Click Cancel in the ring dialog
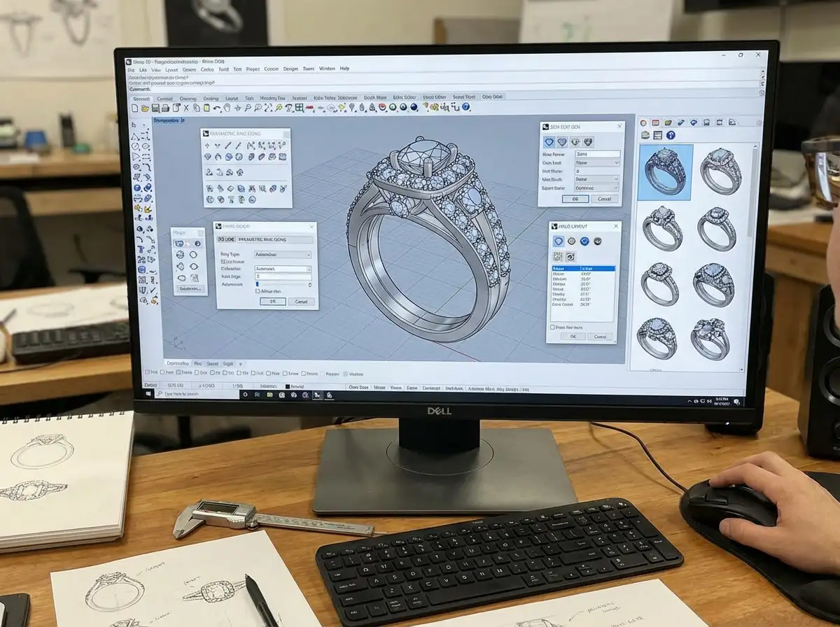Viewport: 840px width, 627px height. click(301, 302)
